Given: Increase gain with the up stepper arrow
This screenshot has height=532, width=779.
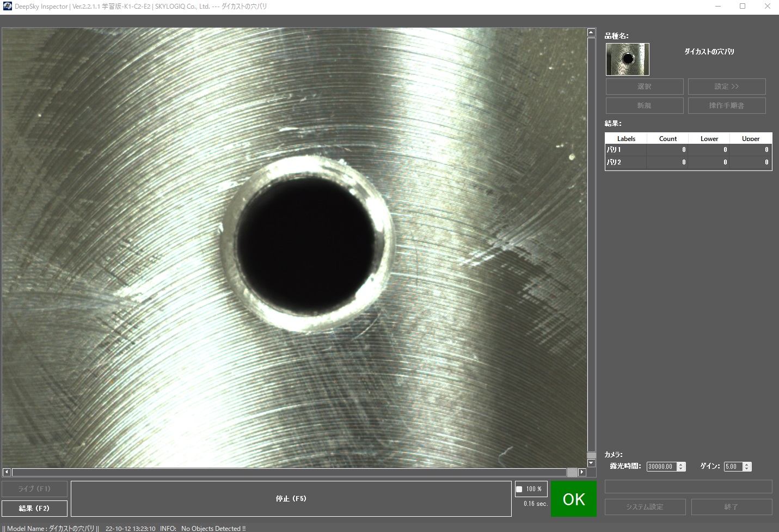Looking at the screenshot, I should tap(747, 464).
